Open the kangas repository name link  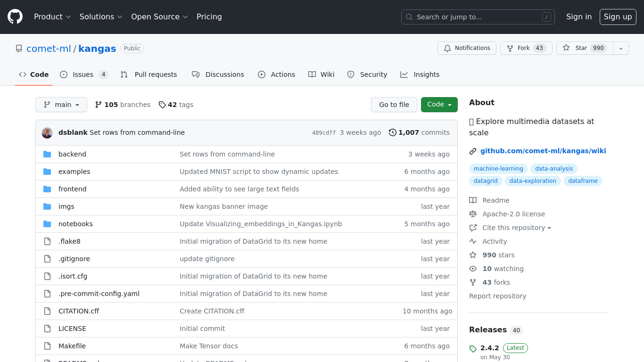[97, 49]
